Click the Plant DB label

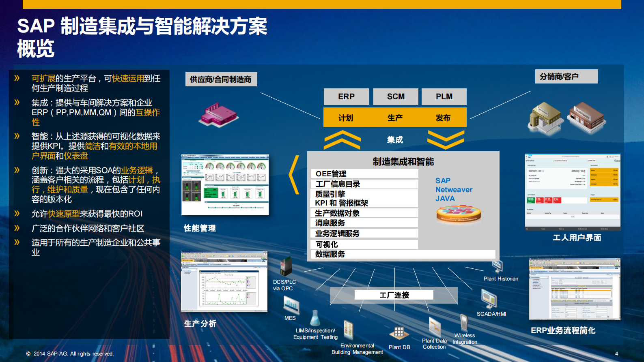[399, 347]
